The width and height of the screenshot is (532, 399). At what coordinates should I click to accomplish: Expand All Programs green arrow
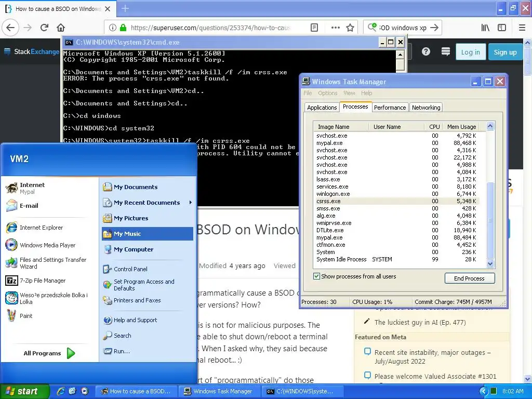pyautogui.click(x=71, y=353)
